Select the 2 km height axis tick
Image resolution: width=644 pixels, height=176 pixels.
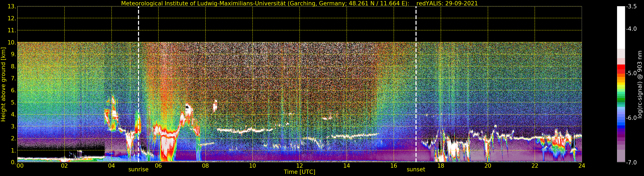click(x=13, y=138)
